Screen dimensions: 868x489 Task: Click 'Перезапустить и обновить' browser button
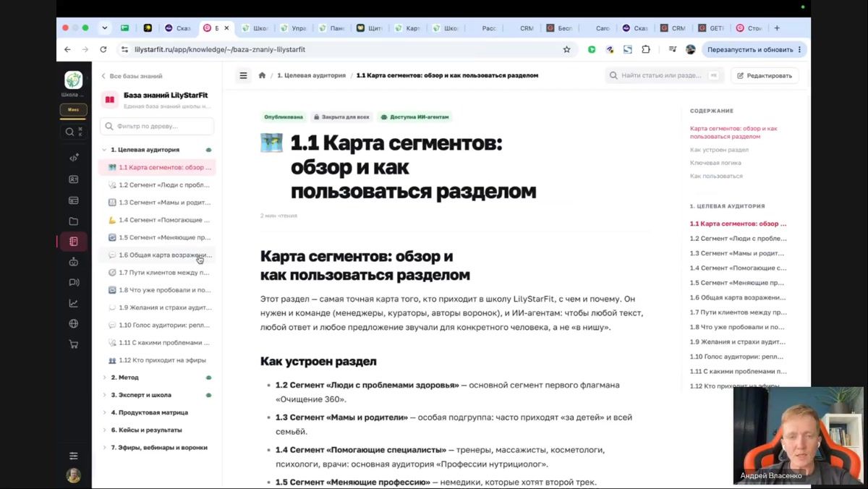click(754, 50)
